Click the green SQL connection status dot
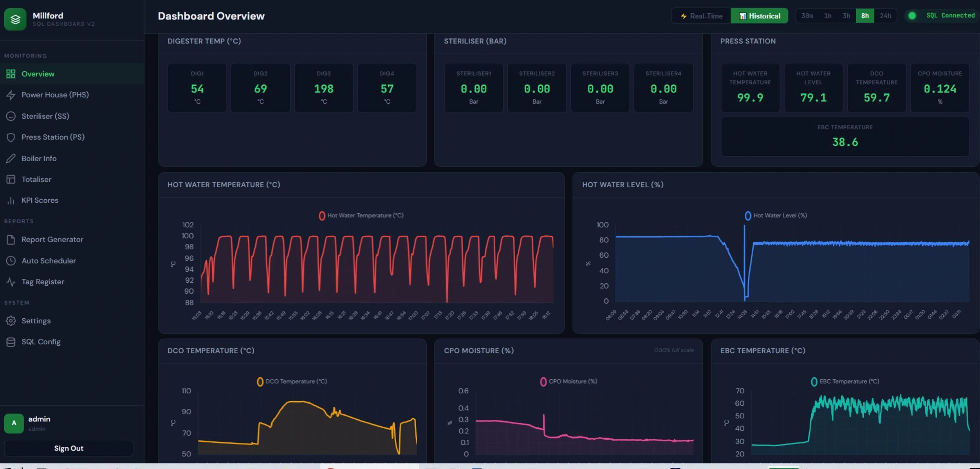Viewport: 980px width, 469px height. 912,16
